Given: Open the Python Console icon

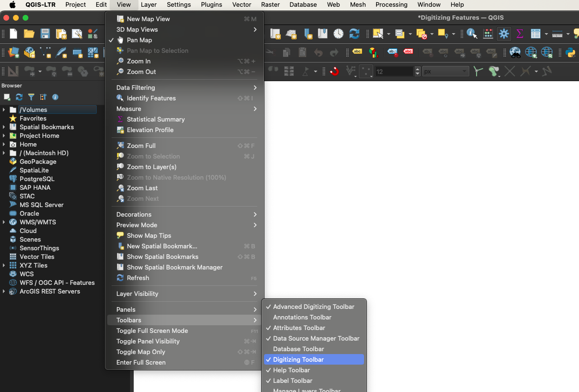Looking at the screenshot, I should [x=571, y=52].
